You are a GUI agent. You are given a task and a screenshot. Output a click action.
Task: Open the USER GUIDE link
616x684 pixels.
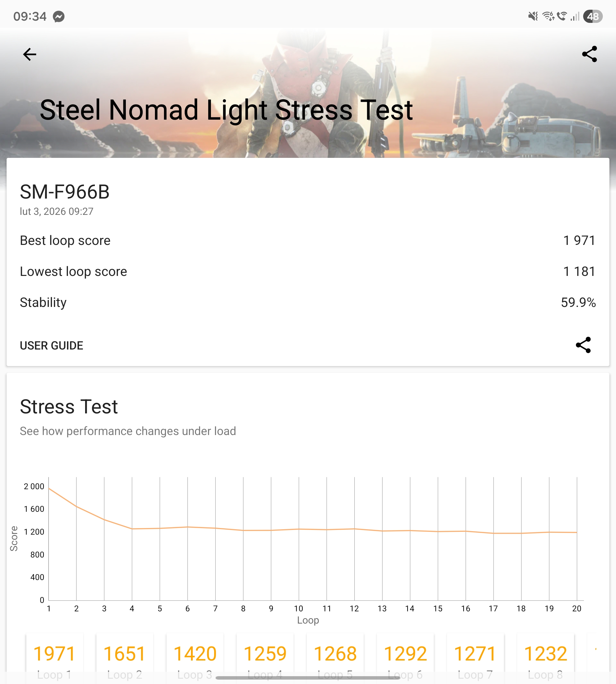tap(51, 345)
